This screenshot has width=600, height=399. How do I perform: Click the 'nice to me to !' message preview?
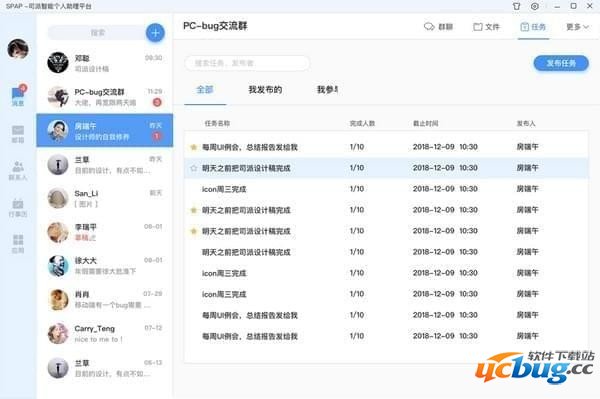pos(98,339)
